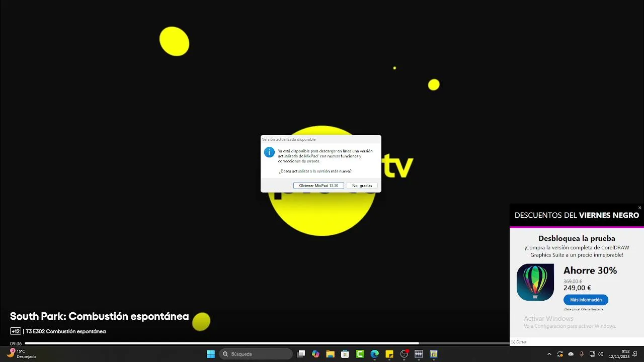Open the yellow Sticky Notes taskbar icon

tap(389, 354)
